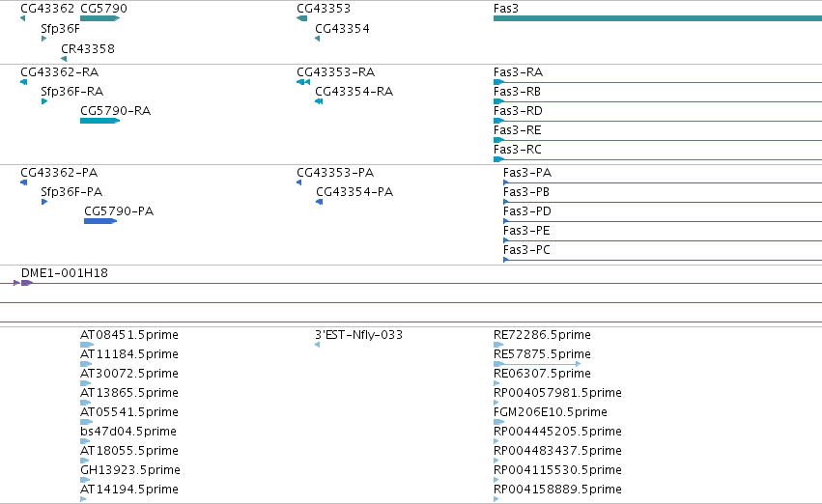
Task: Select the CG43354 gene label
Action: [342, 29]
